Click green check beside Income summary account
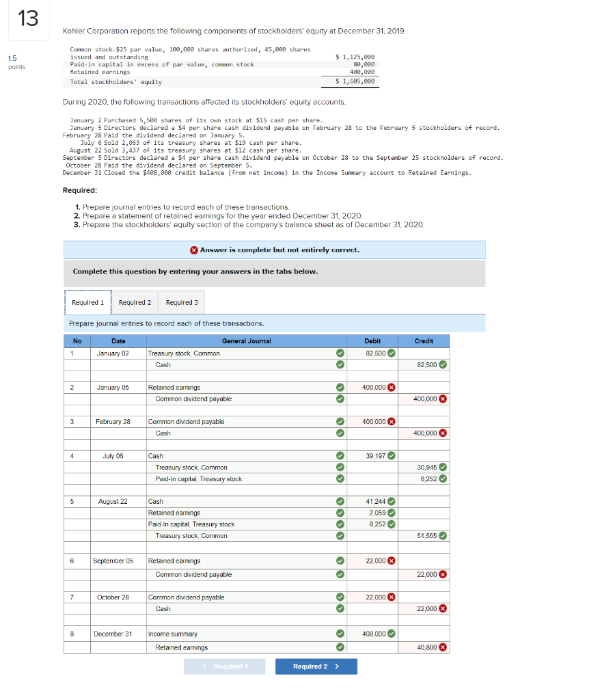600x700 pixels. (x=340, y=634)
